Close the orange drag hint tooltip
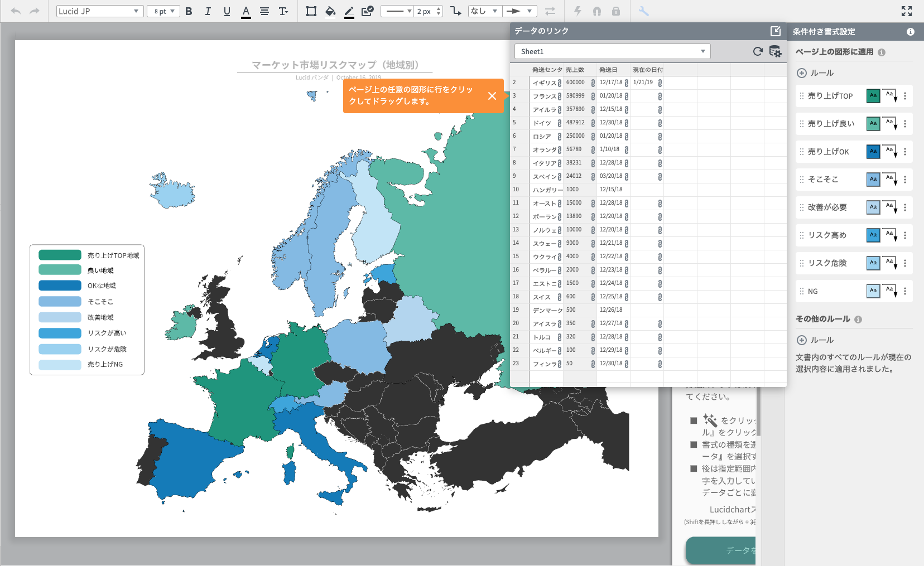 pos(492,96)
